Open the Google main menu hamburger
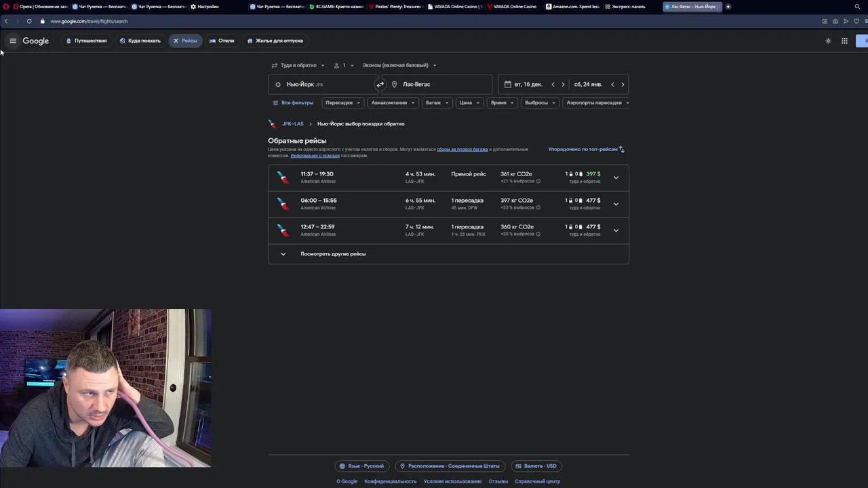 [13, 41]
